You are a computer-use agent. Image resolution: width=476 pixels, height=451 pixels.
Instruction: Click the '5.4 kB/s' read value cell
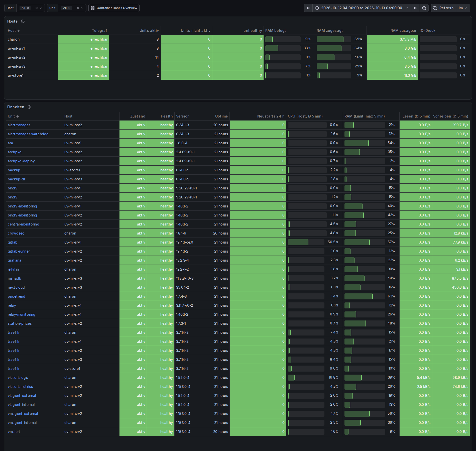[416, 378]
